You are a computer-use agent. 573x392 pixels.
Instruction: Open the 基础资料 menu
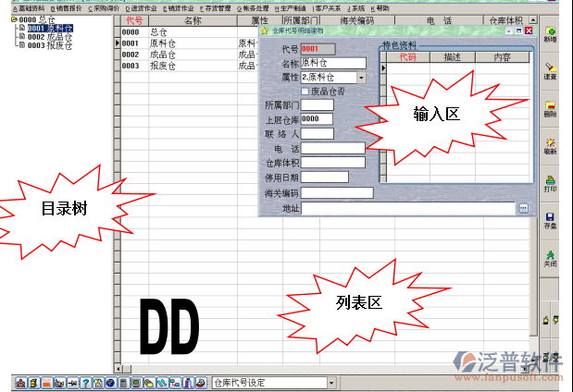coord(28,7)
